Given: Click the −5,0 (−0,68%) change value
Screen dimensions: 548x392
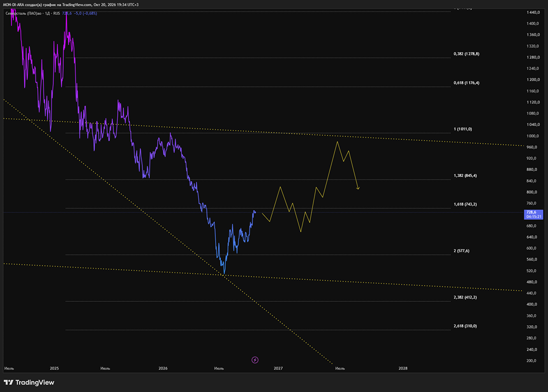Looking at the screenshot, I should [85, 13].
